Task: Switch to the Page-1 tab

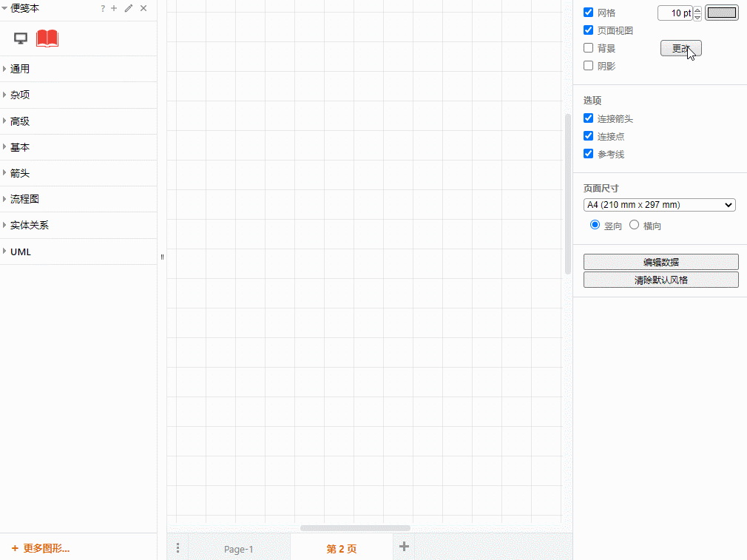Action: [238, 549]
